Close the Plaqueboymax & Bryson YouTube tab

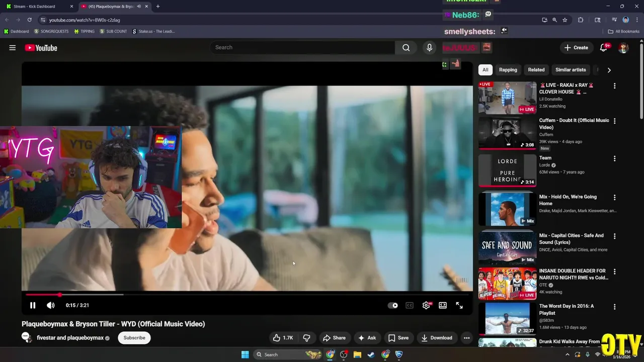(146, 7)
